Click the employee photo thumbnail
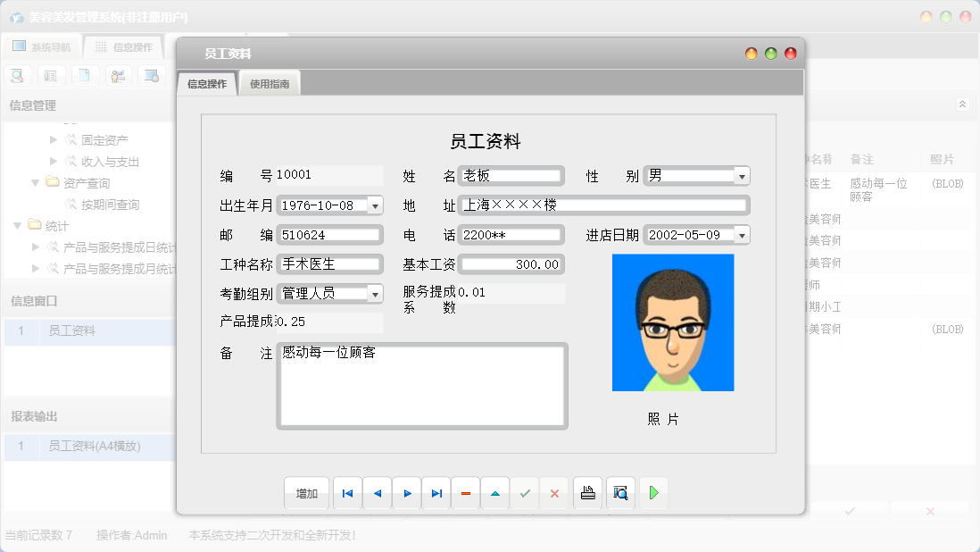The width and height of the screenshot is (980, 552). (673, 322)
